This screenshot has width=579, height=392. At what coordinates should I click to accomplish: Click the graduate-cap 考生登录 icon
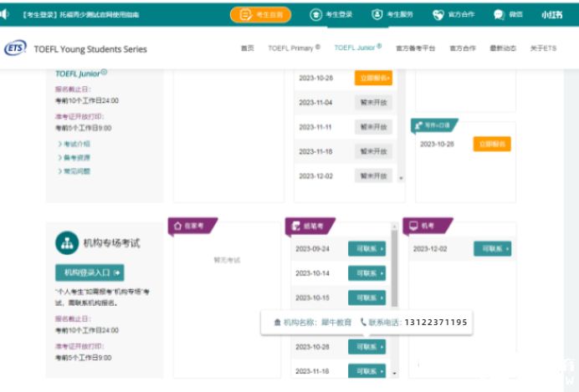[x=315, y=15]
